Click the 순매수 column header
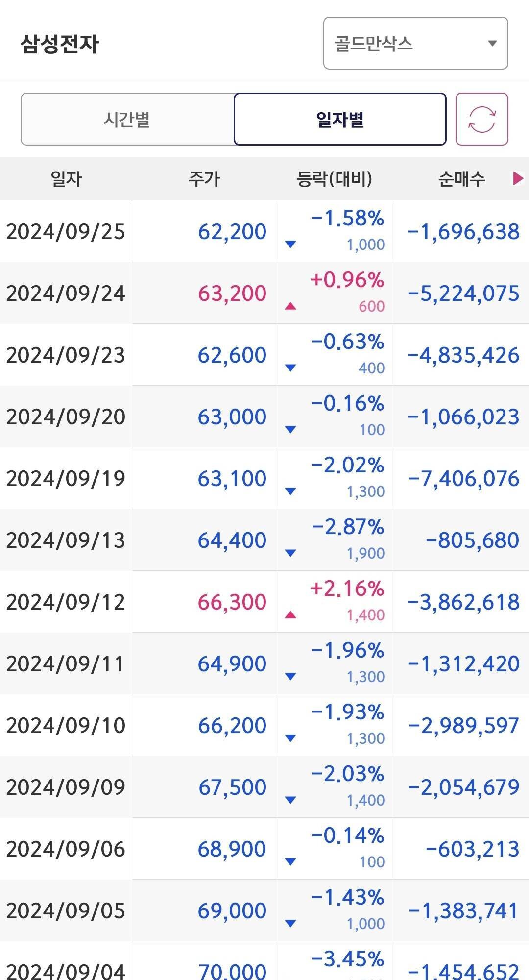 (x=461, y=178)
